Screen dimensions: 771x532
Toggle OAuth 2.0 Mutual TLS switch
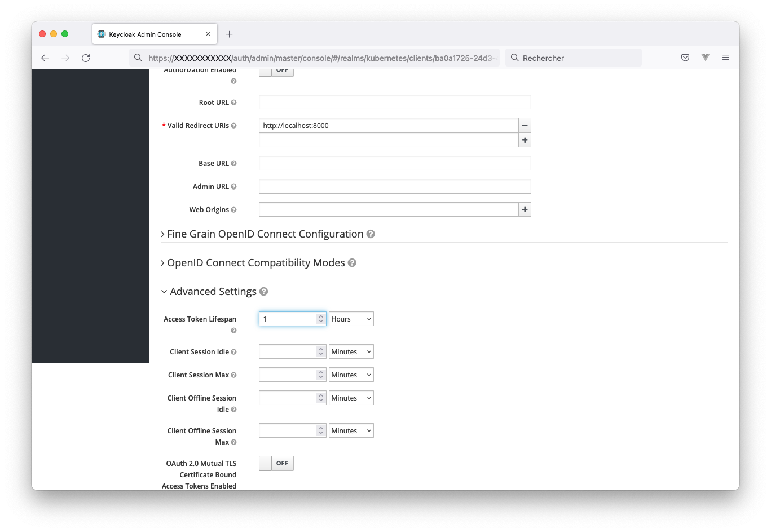[x=276, y=463]
